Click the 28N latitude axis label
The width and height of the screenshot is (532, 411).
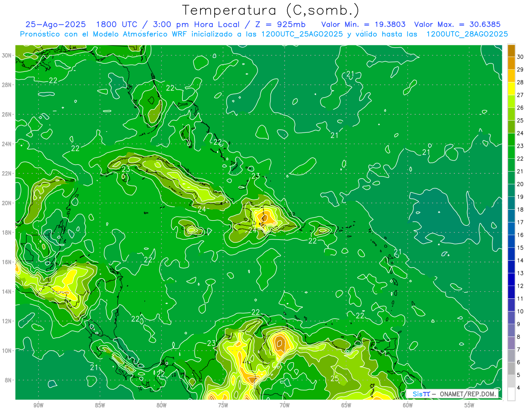(x=7, y=85)
